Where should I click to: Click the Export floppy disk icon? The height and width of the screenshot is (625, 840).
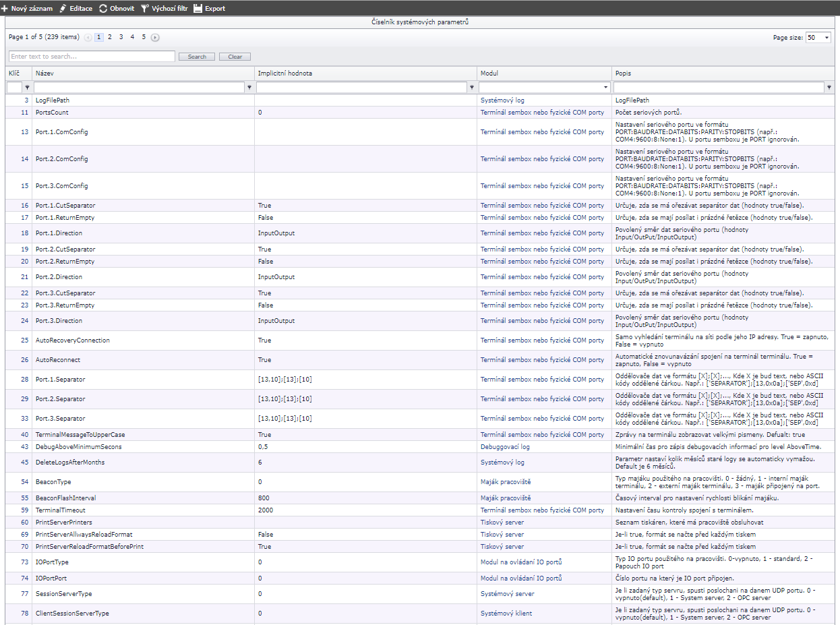(x=198, y=8)
